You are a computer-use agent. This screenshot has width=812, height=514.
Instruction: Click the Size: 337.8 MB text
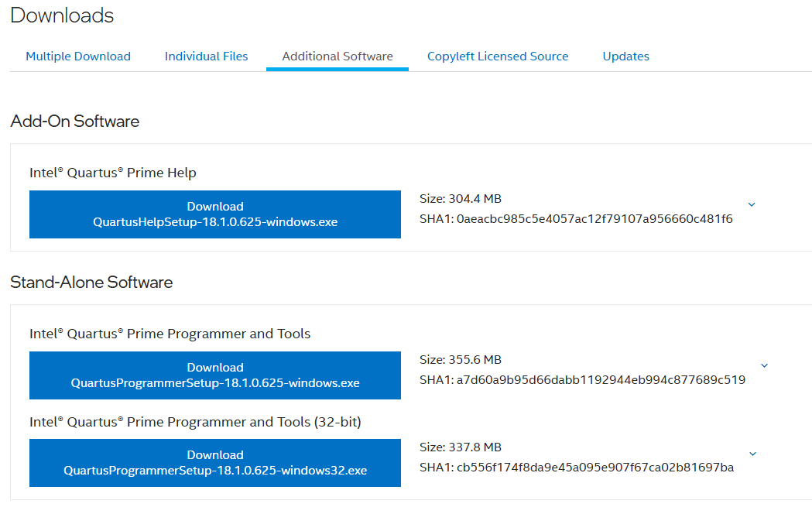click(461, 447)
